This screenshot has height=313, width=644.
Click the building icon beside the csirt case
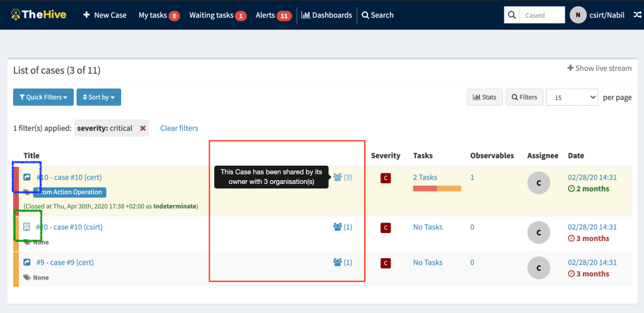coord(27,227)
